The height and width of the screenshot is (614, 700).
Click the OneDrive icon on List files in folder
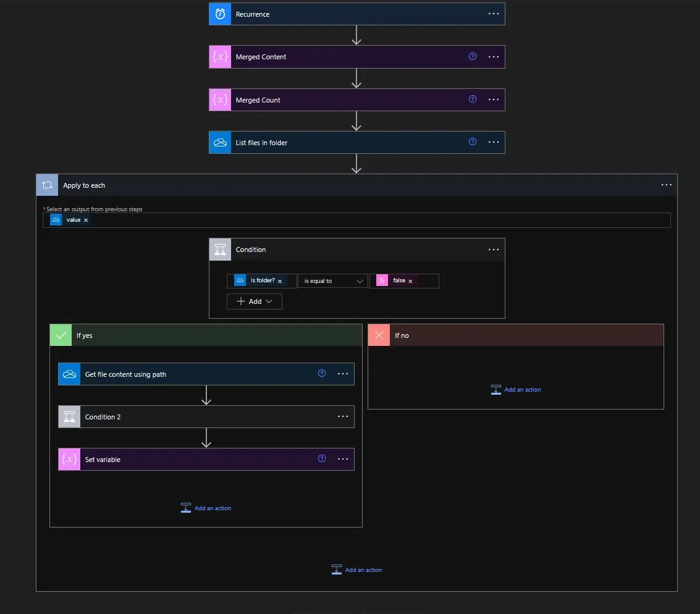click(x=220, y=142)
